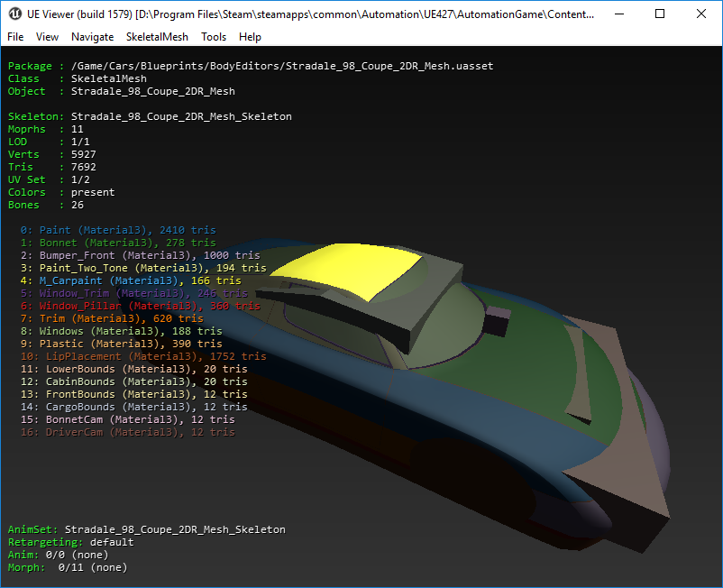The height and width of the screenshot is (588, 723).
Task: Open the View menu
Action: tap(47, 37)
